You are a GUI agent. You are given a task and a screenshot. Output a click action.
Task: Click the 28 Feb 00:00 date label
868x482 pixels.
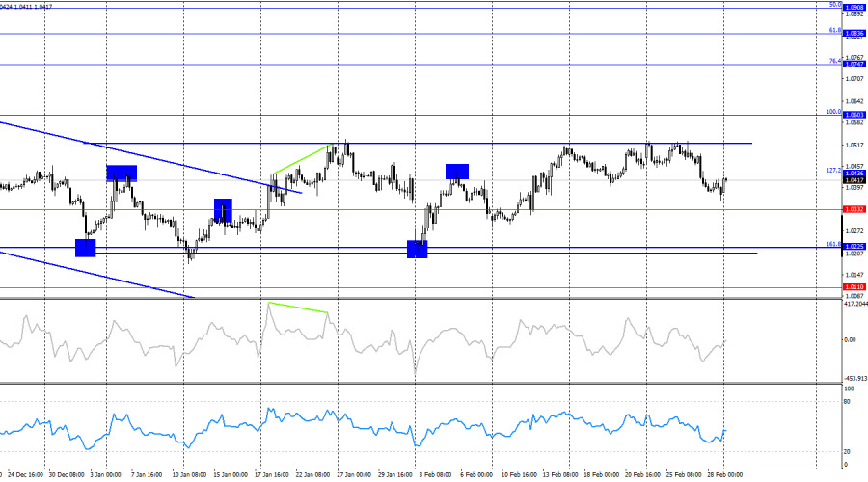coord(725,475)
